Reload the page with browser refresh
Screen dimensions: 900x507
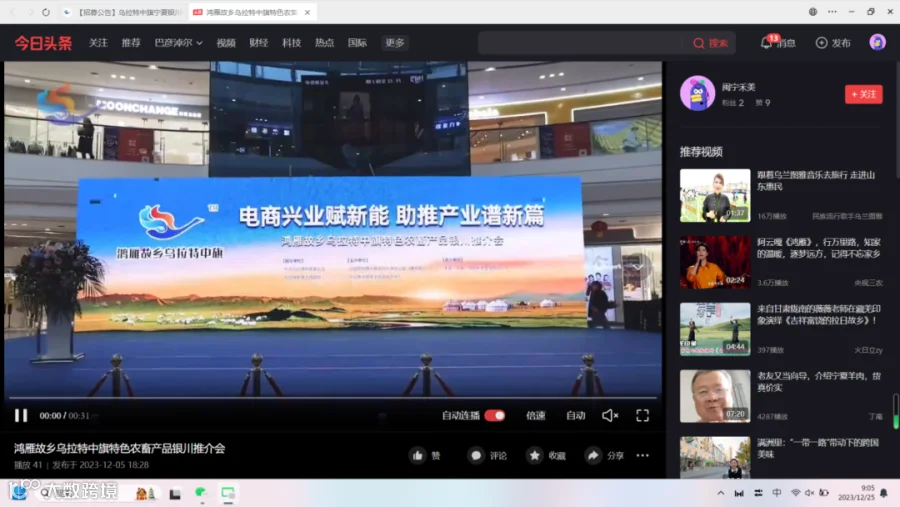point(46,12)
